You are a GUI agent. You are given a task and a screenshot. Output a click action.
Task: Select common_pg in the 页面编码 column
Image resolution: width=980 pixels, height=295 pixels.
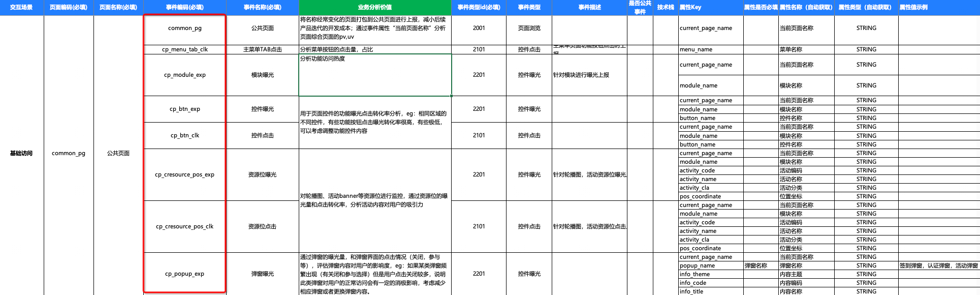coord(69,153)
